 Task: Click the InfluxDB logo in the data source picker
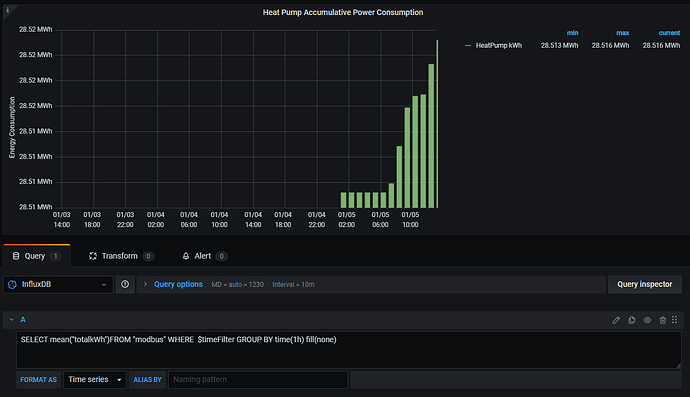pos(12,284)
